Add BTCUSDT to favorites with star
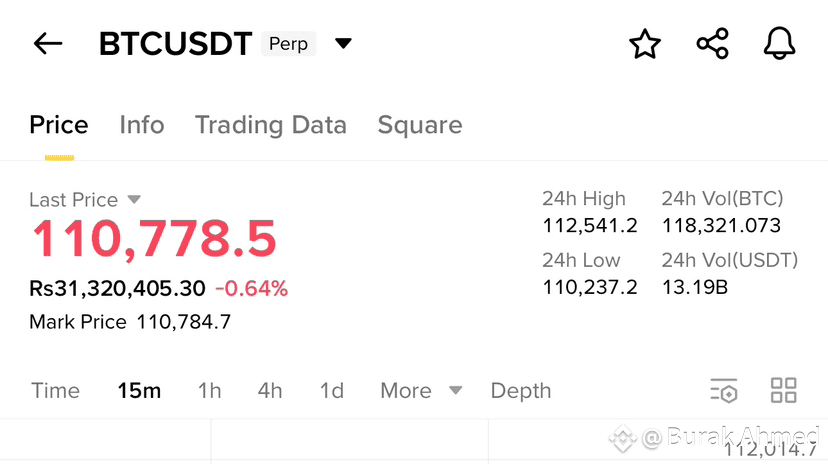Image resolution: width=828 pixels, height=464 pixels. [645, 44]
